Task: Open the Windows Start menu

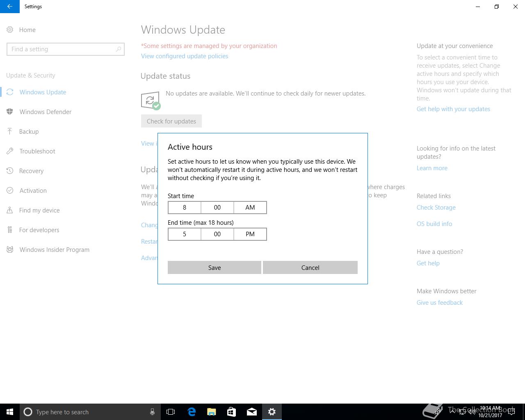Action: coord(10,412)
